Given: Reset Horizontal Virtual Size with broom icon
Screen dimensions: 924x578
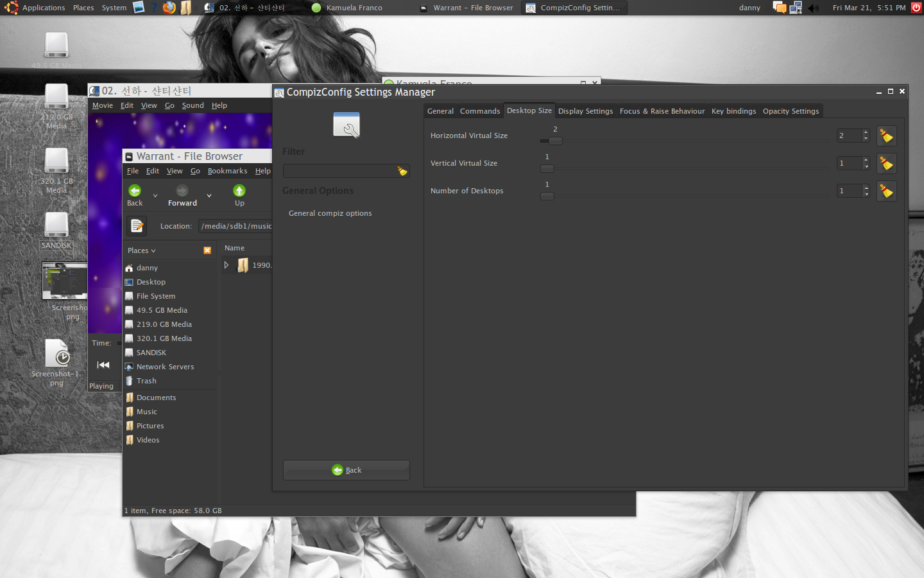Looking at the screenshot, I should click(886, 136).
